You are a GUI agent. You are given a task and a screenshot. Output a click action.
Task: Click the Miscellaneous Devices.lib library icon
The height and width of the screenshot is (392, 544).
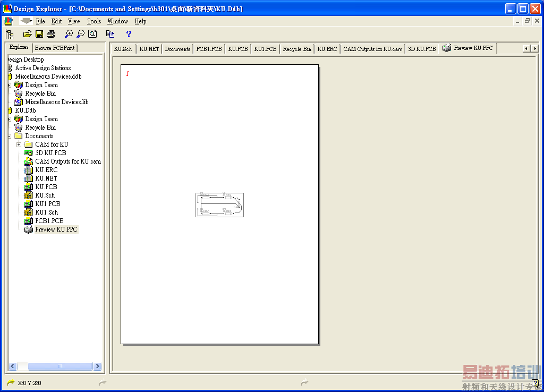click(19, 102)
